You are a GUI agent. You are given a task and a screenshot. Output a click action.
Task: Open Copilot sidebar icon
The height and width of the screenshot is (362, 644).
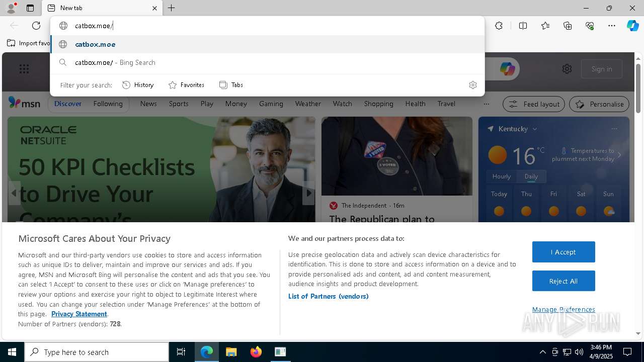(632, 26)
